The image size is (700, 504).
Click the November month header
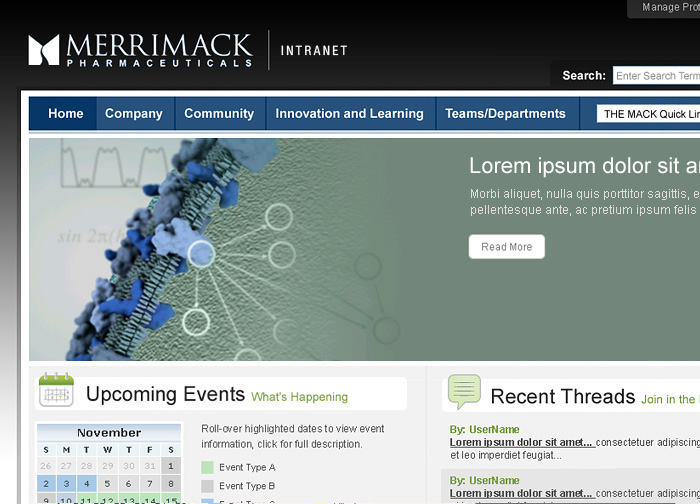coord(109,433)
